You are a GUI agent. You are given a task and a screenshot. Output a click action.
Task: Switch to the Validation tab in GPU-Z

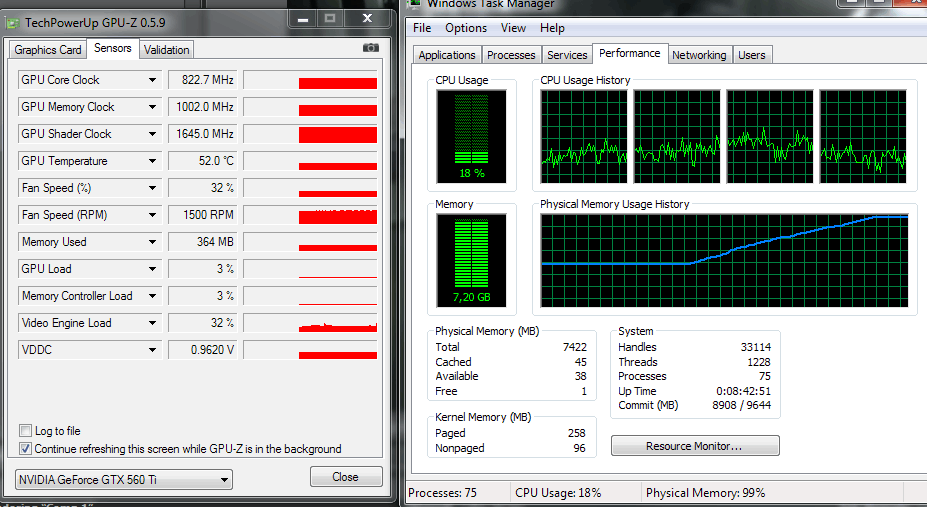tap(167, 50)
